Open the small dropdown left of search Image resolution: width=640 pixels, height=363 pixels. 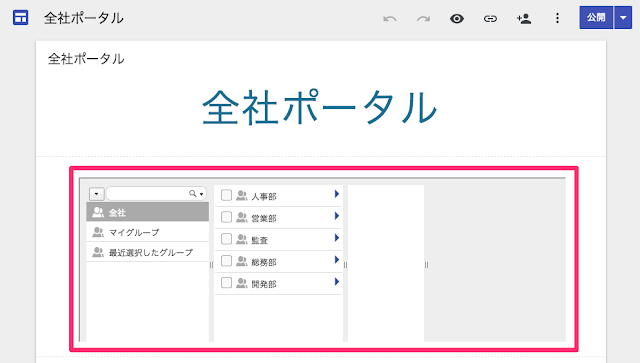pos(97,194)
